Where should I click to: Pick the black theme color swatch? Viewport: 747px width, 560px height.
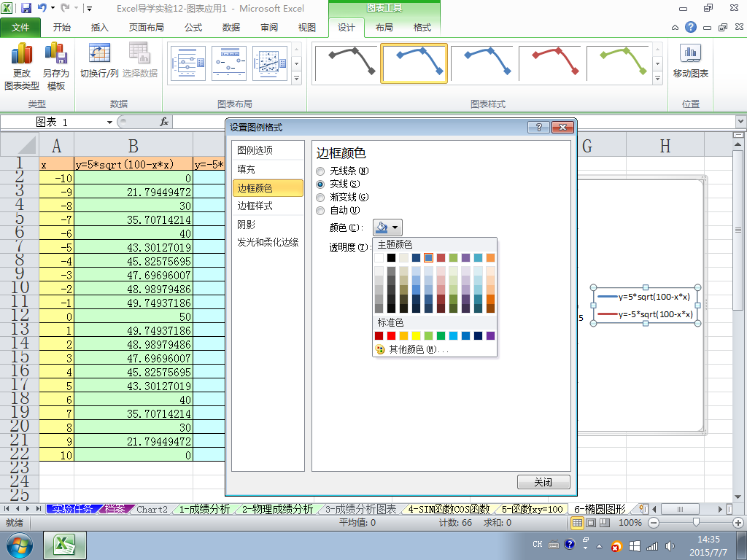click(391, 257)
